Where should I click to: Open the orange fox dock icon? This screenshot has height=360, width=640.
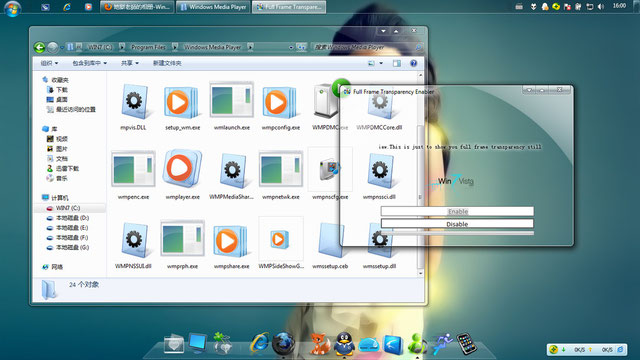click(320, 344)
